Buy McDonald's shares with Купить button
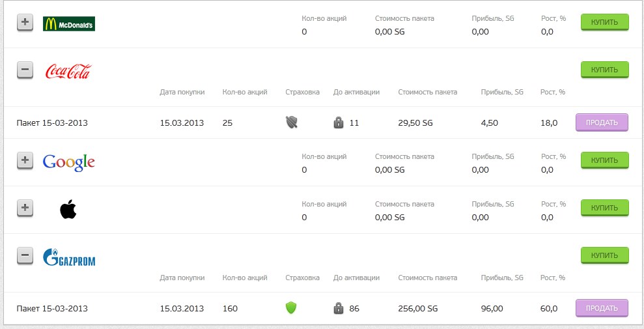This screenshot has height=329, width=644. (x=604, y=22)
